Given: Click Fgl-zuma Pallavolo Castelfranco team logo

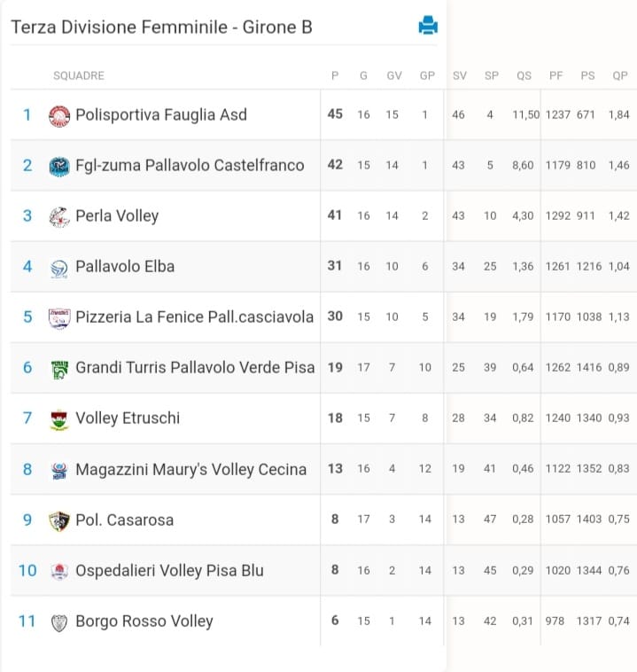Looking at the screenshot, I should point(59,167).
